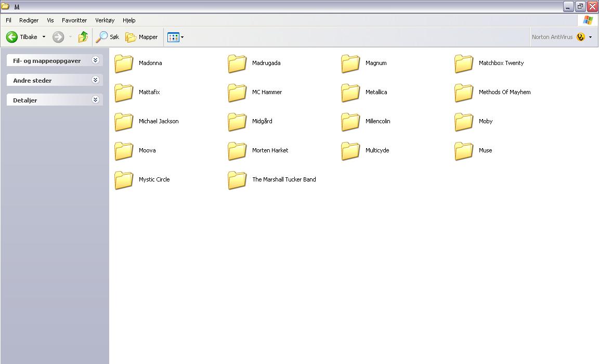Viewport: 599px width, 364px height.
Task: Click the Fil- og mappeoppgaver heading
Action: coord(47,61)
